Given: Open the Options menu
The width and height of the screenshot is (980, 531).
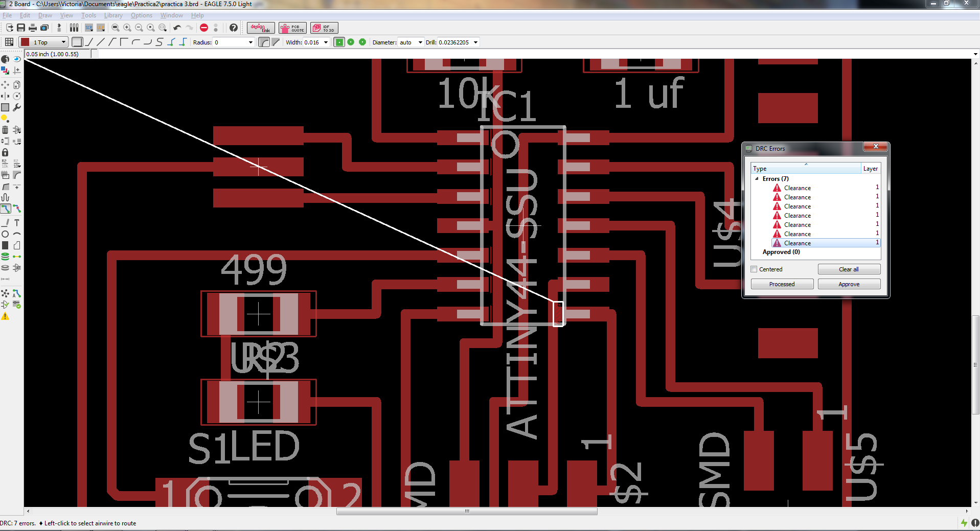Looking at the screenshot, I should (141, 15).
